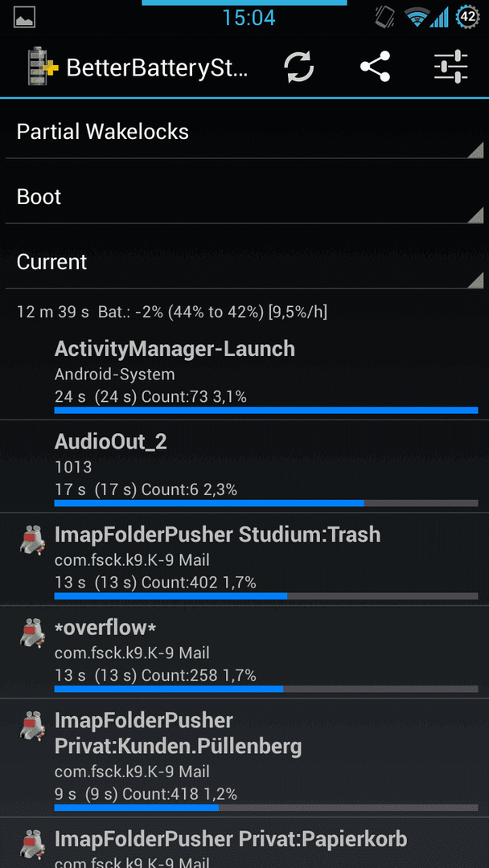Open the Boot reference dropdown
The image size is (489, 868).
tap(244, 198)
